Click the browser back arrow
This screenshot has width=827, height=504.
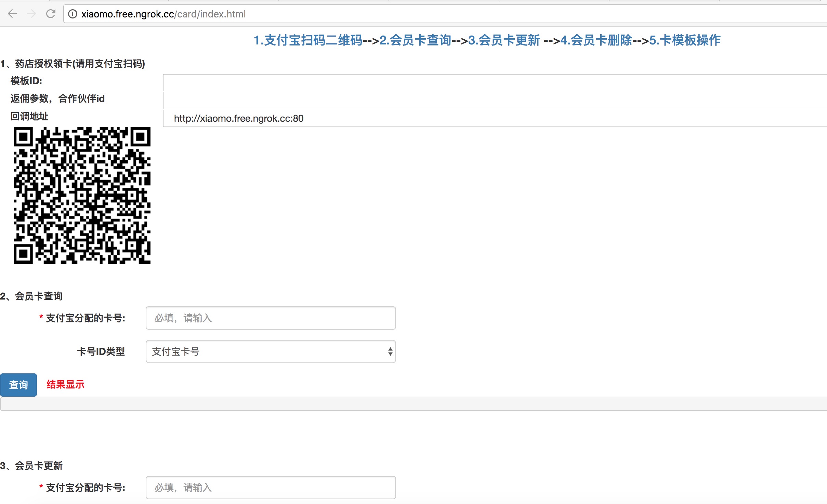click(12, 14)
